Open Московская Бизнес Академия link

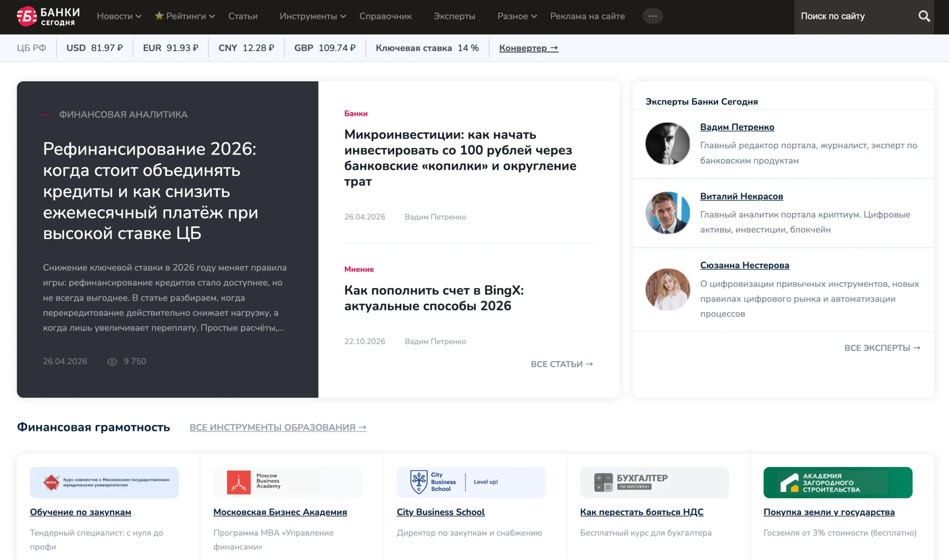click(280, 512)
